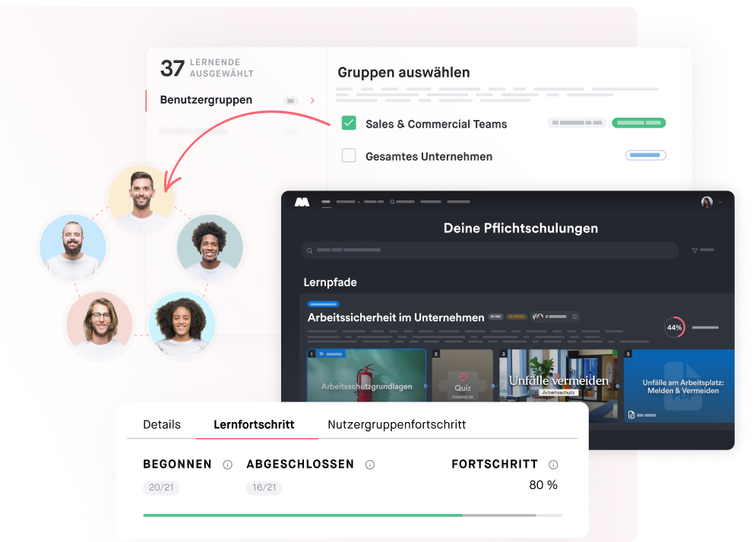Click the magnifier icon in the search bar

[308, 249]
